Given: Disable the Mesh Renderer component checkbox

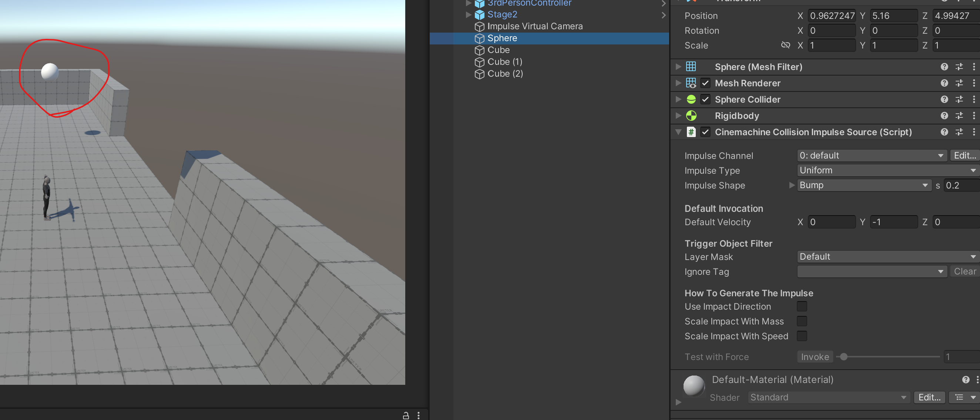Looking at the screenshot, I should tap(705, 83).
